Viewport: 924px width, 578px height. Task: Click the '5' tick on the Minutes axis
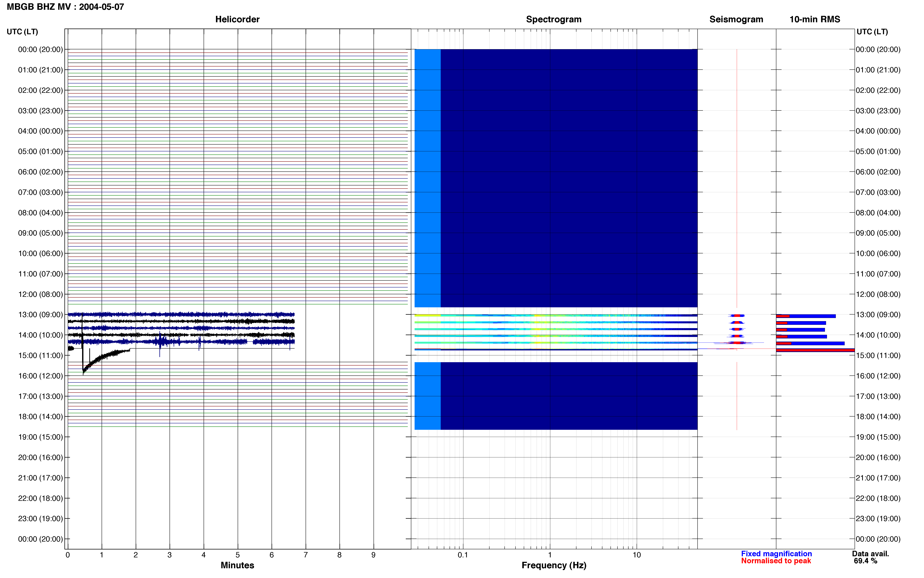coord(238,555)
